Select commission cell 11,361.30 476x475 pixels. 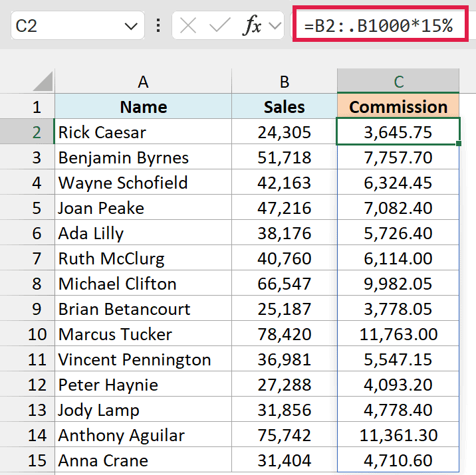click(x=398, y=434)
